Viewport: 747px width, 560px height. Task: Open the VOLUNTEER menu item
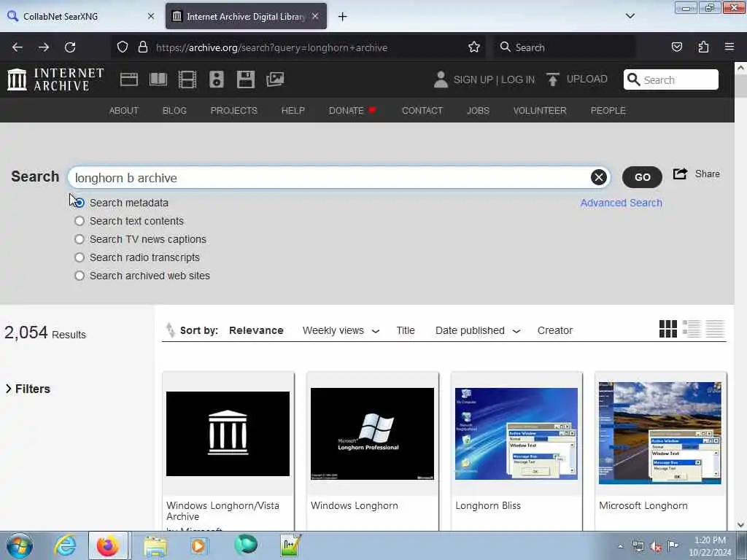540,111
